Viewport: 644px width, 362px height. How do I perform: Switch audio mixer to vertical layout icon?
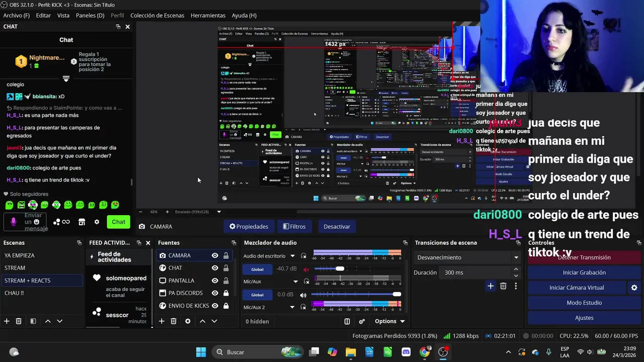click(x=347, y=321)
